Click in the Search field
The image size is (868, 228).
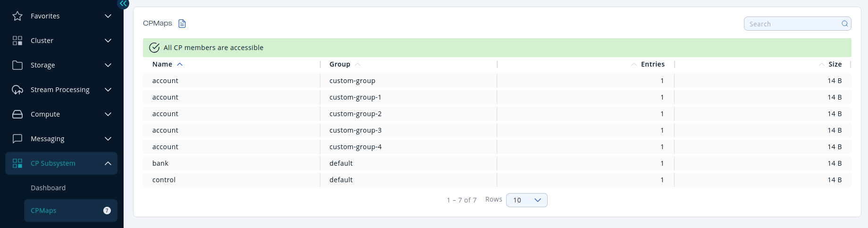click(793, 24)
